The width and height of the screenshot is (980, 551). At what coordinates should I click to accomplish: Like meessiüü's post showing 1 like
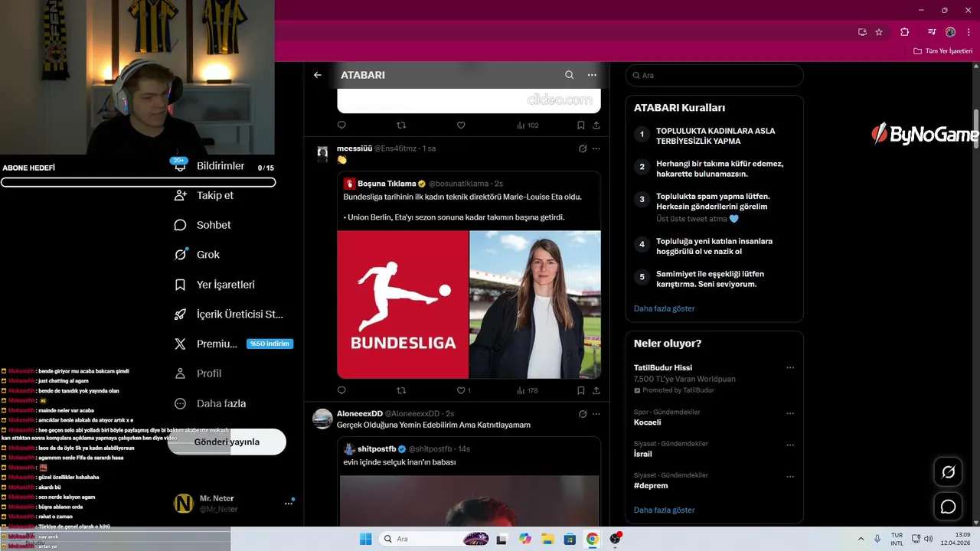pos(463,390)
